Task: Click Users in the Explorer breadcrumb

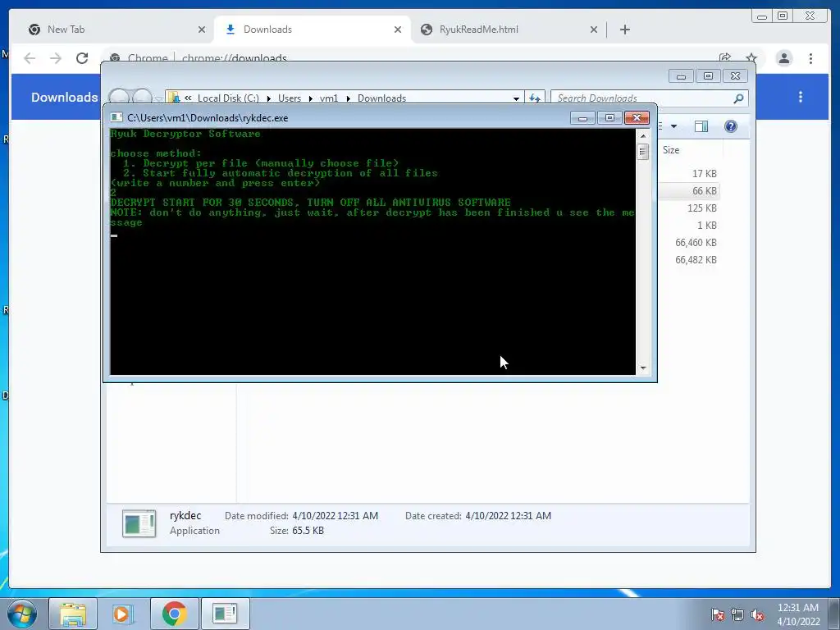Action: click(290, 98)
